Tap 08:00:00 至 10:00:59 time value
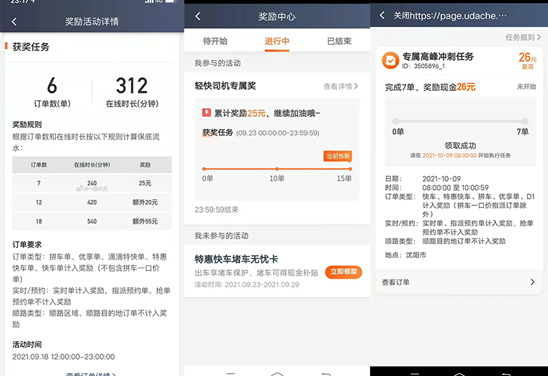548x376 pixels. point(455,188)
